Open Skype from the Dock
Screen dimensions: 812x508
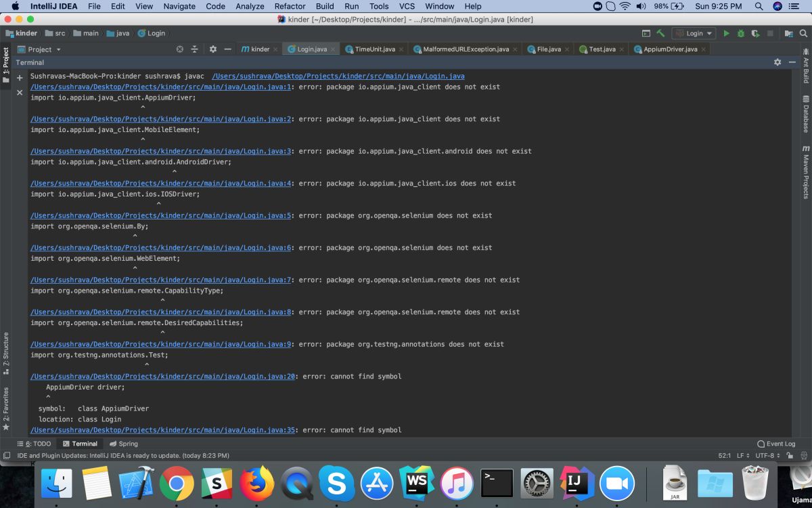tap(336, 483)
